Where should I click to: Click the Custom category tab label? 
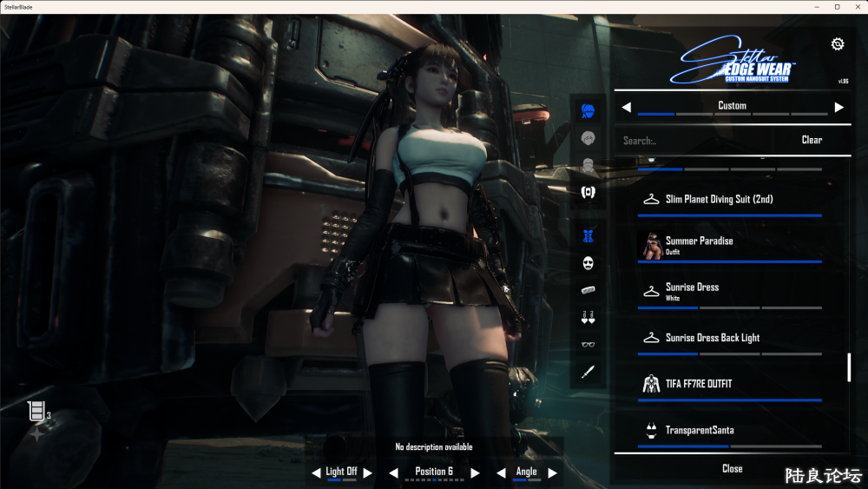732,105
